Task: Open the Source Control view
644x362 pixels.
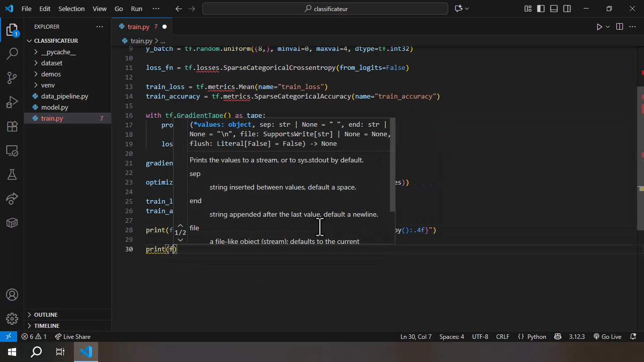Action: pos(12,77)
